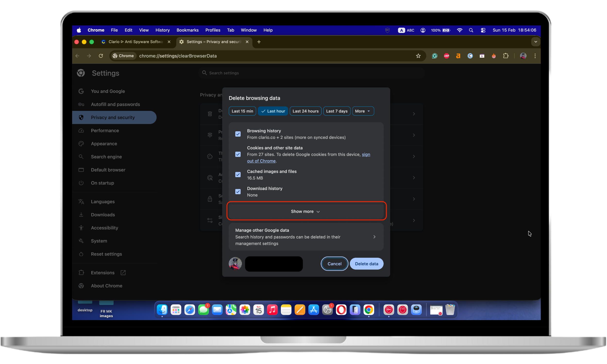
Task: Click the Delete data button
Action: (x=366, y=264)
